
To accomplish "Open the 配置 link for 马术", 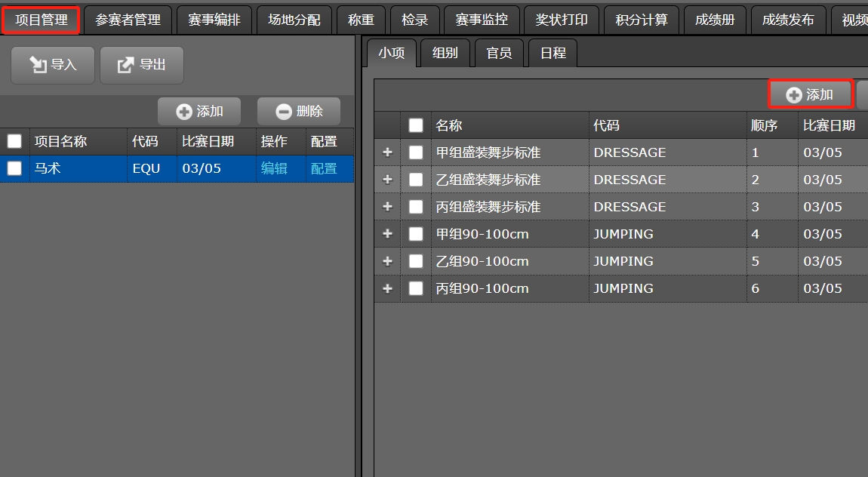I will click(x=324, y=168).
